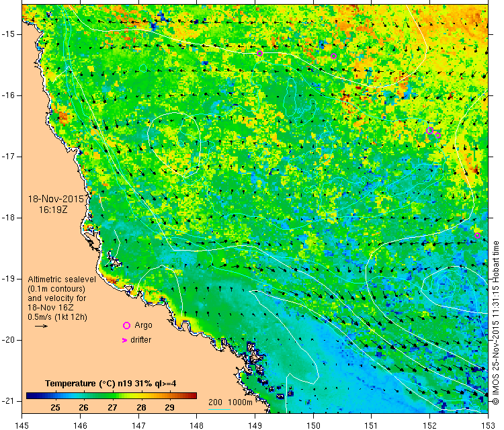This screenshot has height=430, width=504.
Task: Click the 'Argo' legend label
Action: pos(143,325)
